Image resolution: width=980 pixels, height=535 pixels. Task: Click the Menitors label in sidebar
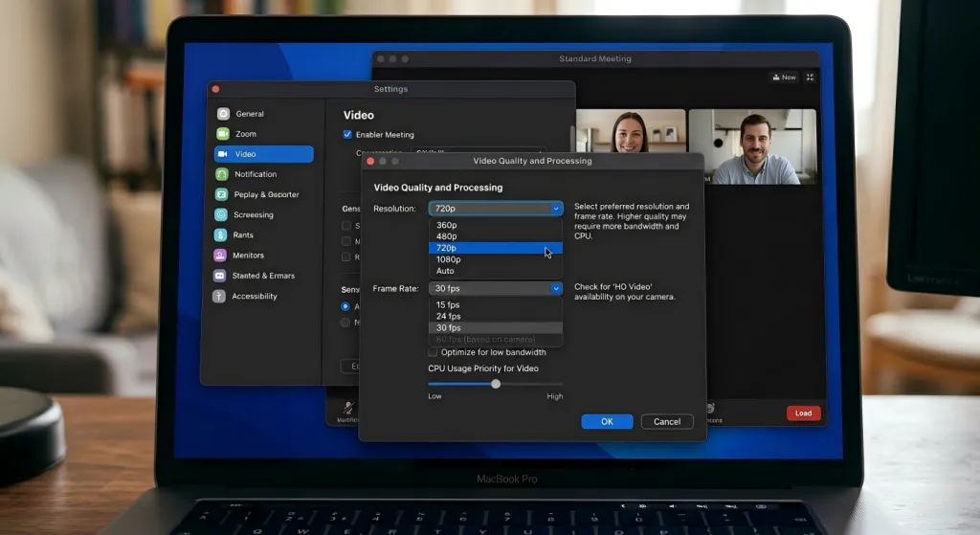coord(248,255)
